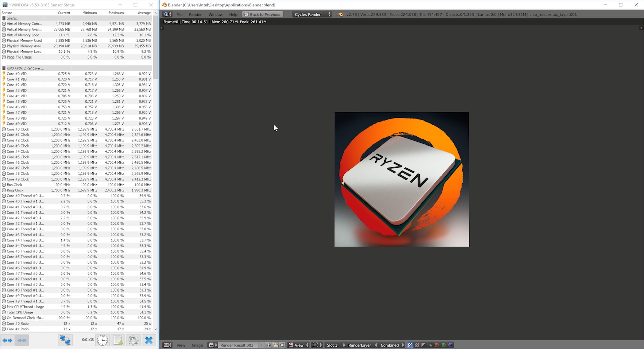Click icon beside Core #0 Ratio
Image resolution: width=644 pixels, height=349 pixels.
[x=4, y=323]
